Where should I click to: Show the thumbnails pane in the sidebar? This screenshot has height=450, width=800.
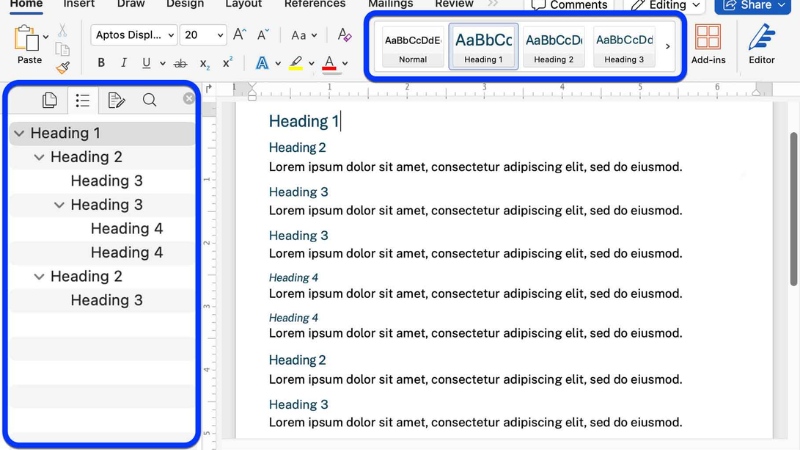pos(49,100)
